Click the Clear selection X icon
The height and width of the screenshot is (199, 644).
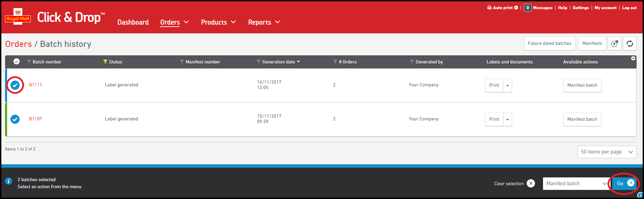[x=531, y=183]
